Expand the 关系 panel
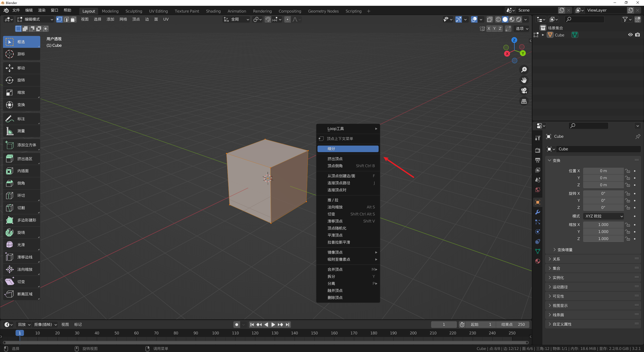The width and height of the screenshot is (644, 352). [556, 259]
